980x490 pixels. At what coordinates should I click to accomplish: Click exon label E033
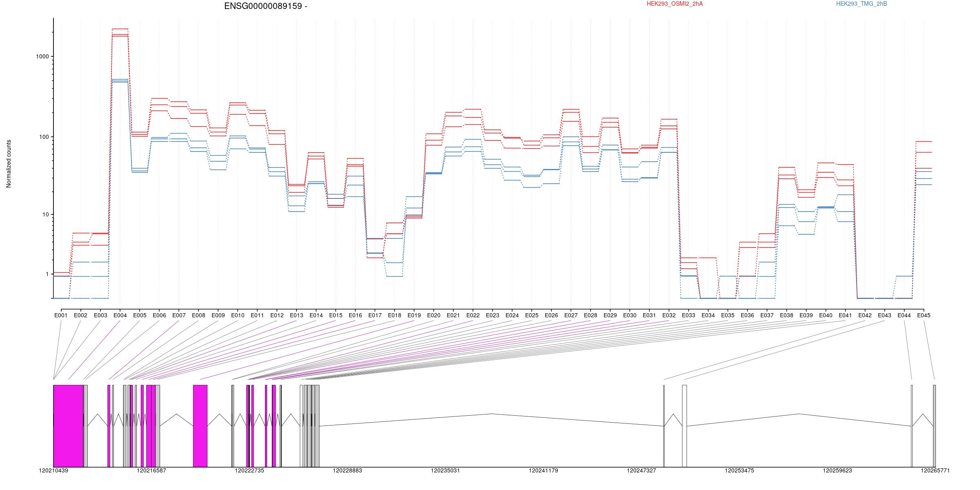tap(688, 315)
